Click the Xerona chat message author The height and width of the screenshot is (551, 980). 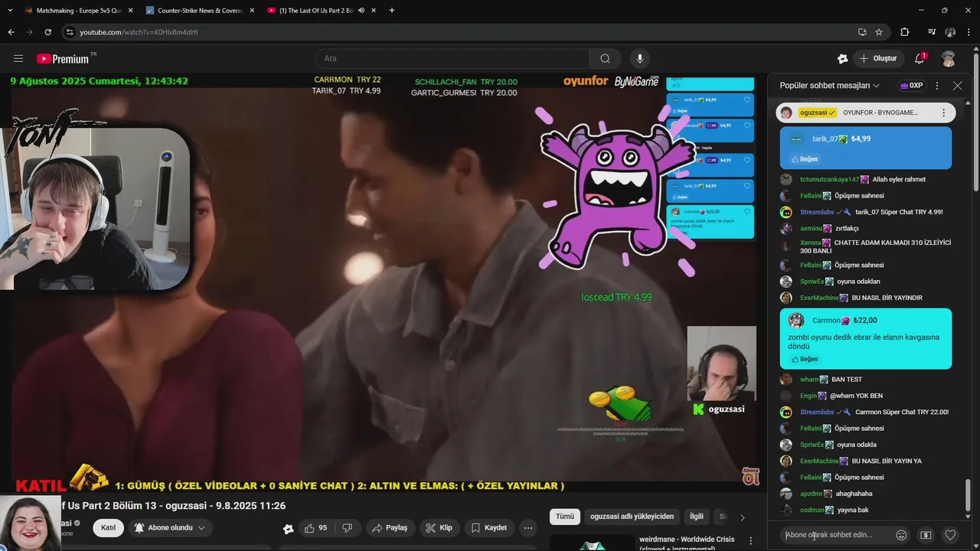(x=810, y=243)
